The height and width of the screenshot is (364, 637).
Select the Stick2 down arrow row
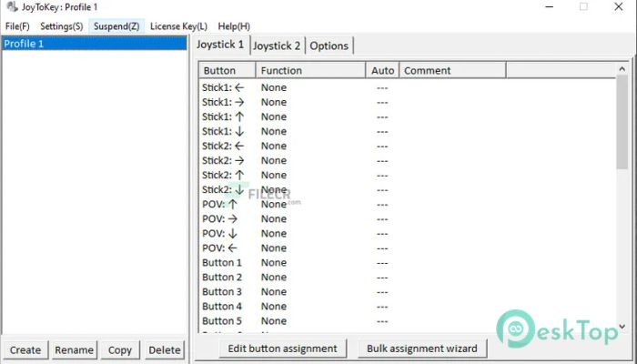pyautogui.click(x=408, y=190)
